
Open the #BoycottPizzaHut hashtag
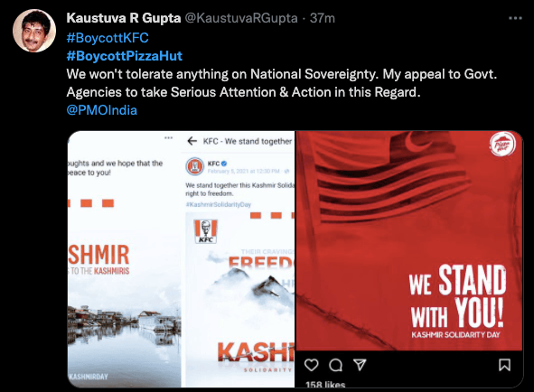click(125, 55)
